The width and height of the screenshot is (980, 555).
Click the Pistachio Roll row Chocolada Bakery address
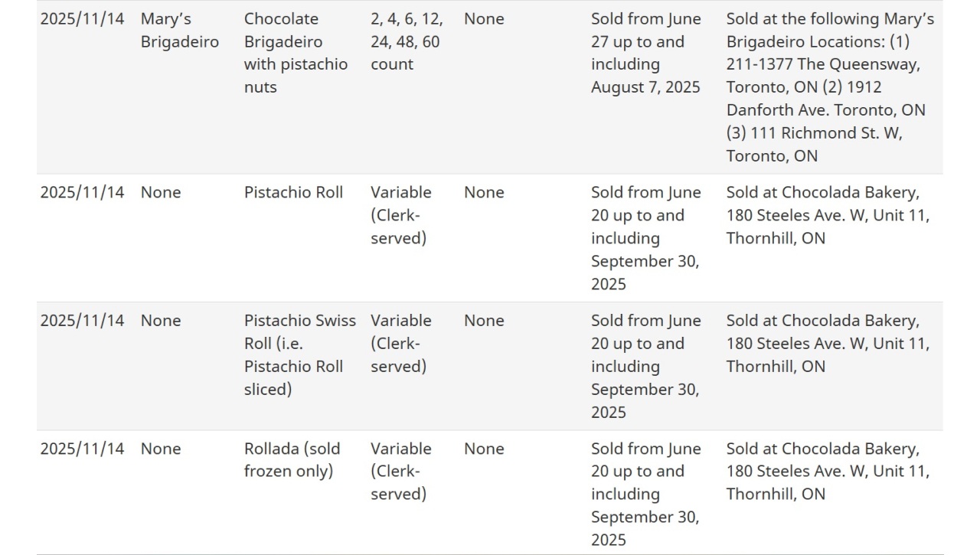[x=828, y=215]
